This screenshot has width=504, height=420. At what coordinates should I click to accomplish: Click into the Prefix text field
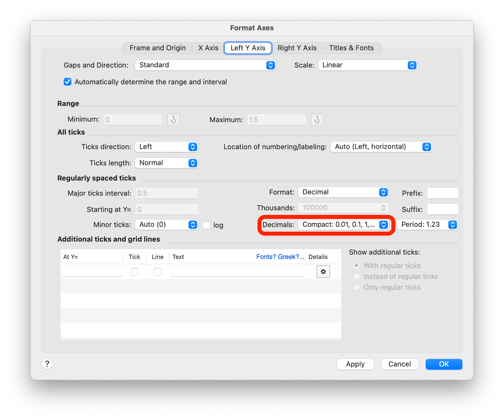(442, 193)
